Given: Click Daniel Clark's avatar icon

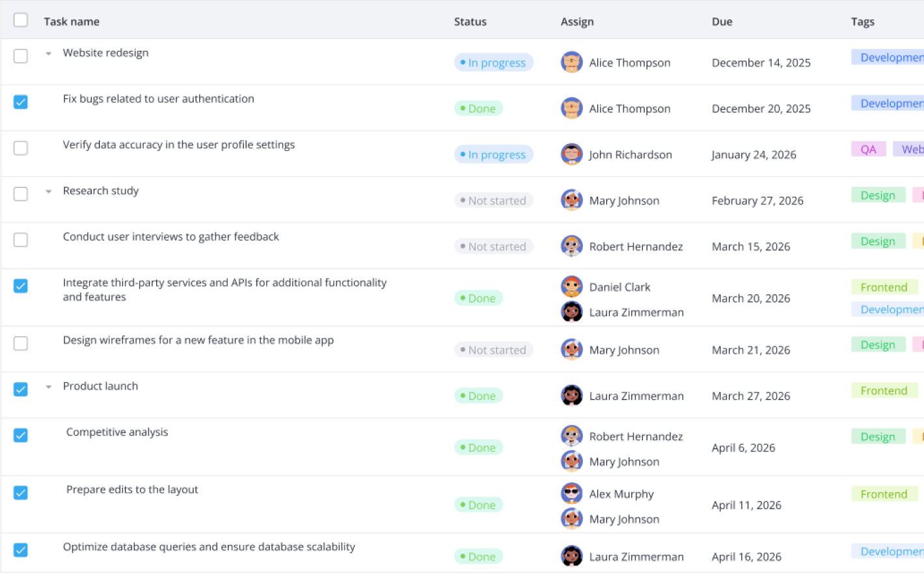Looking at the screenshot, I should 571,286.
